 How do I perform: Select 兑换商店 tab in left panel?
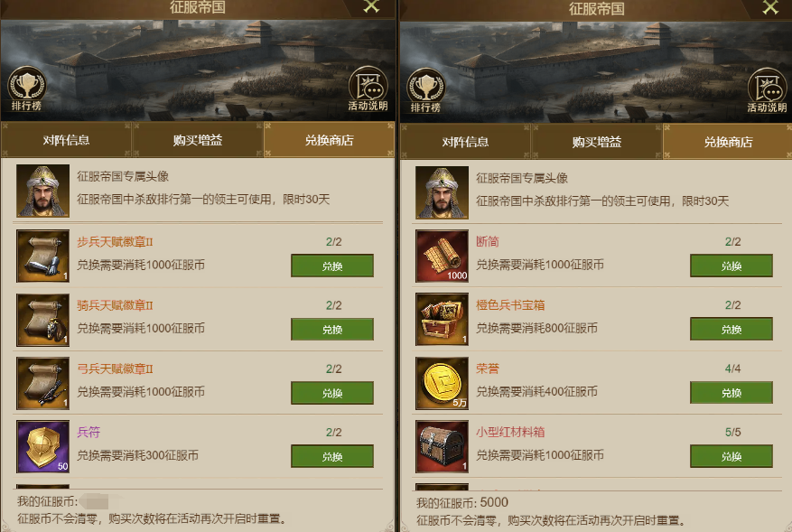click(329, 140)
